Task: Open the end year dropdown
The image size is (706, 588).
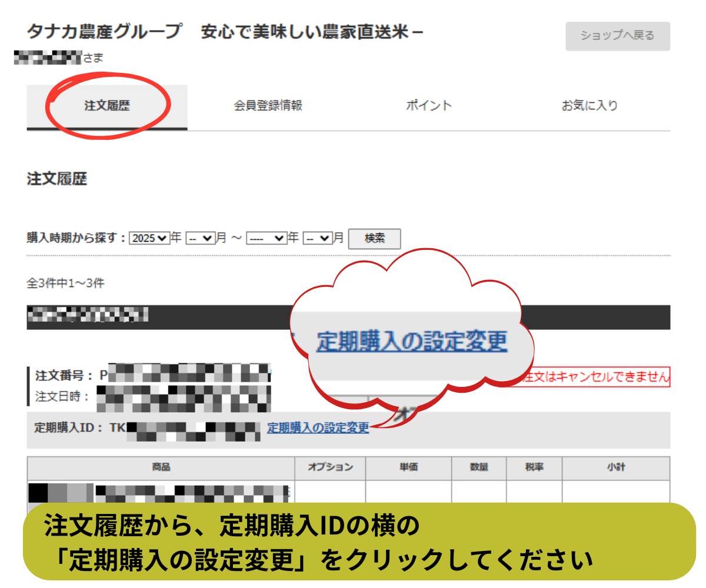Action: click(266, 238)
